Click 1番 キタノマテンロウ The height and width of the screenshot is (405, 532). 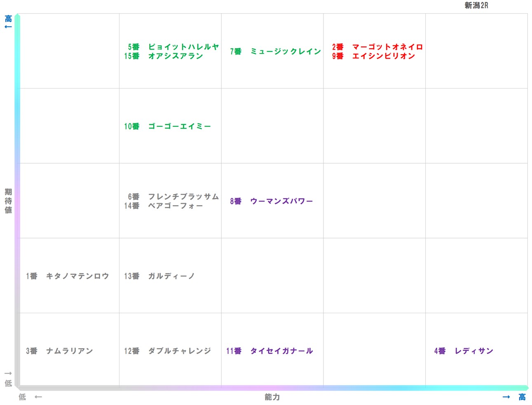68,276
